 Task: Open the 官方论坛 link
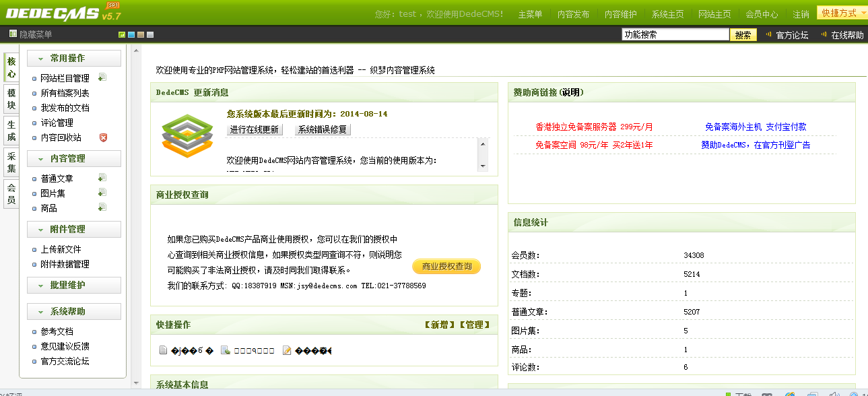click(x=792, y=35)
